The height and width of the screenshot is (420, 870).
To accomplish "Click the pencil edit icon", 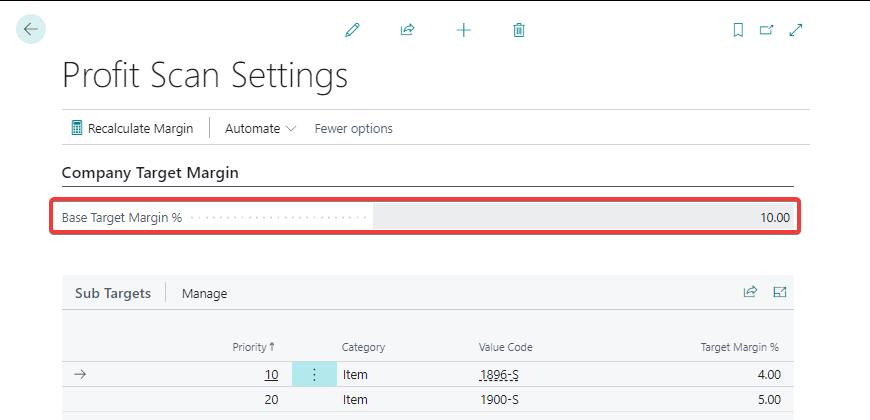I will click(x=352, y=30).
